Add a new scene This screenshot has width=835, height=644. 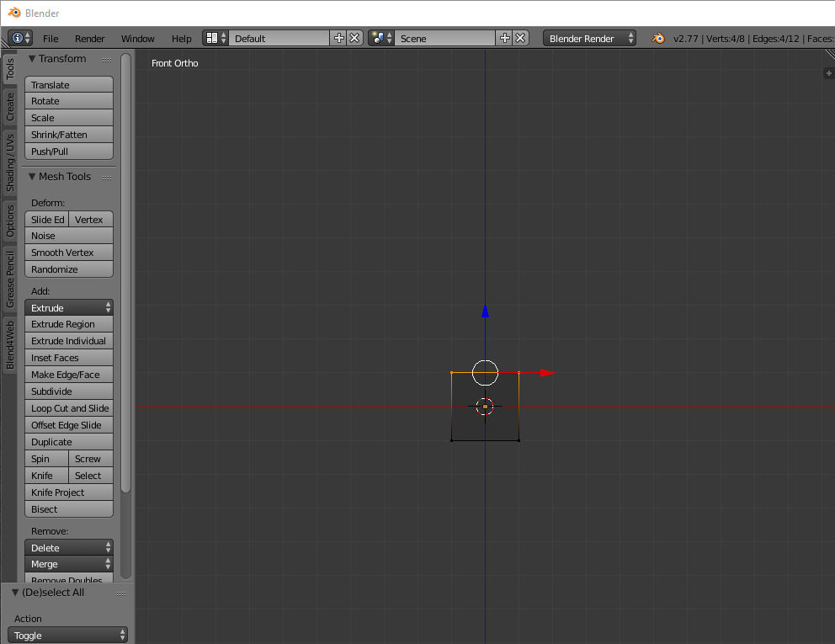pyautogui.click(x=504, y=39)
